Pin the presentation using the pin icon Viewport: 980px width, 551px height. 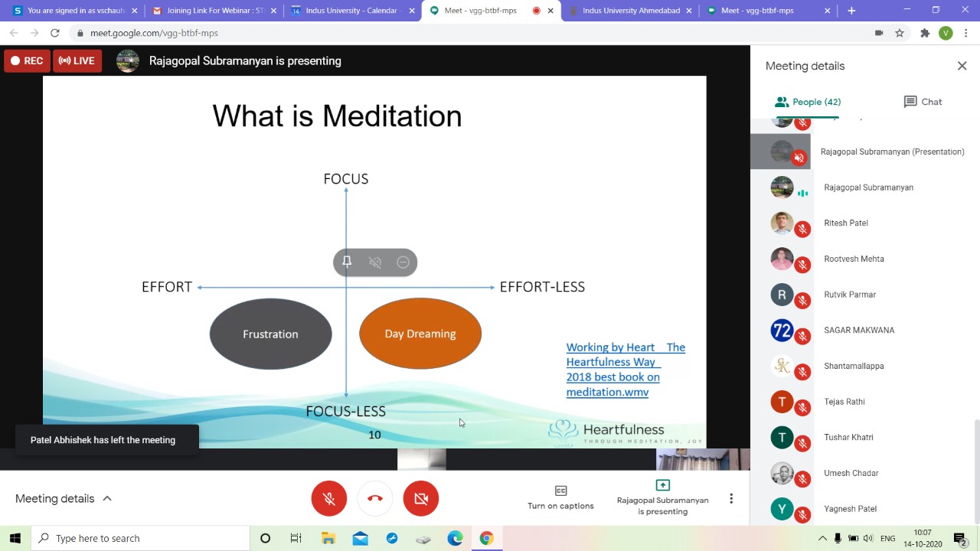pos(347,262)
